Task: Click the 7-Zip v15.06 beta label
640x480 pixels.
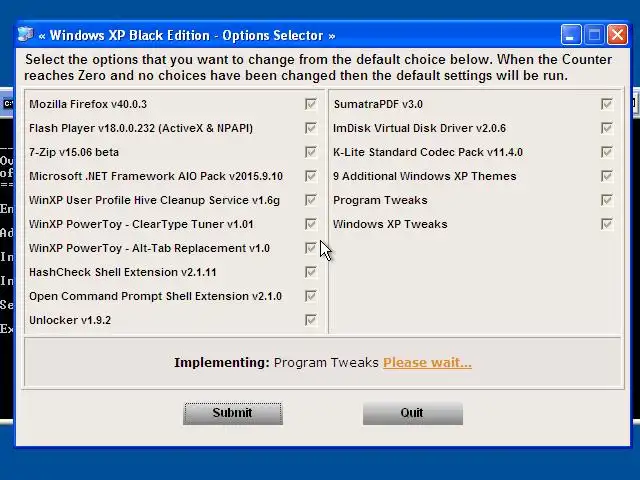Action: 74,152
